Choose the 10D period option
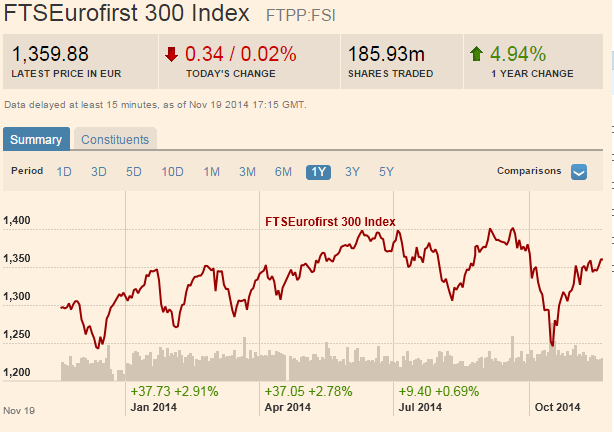This screenshot has width=614, height=432. pos(173,172)
